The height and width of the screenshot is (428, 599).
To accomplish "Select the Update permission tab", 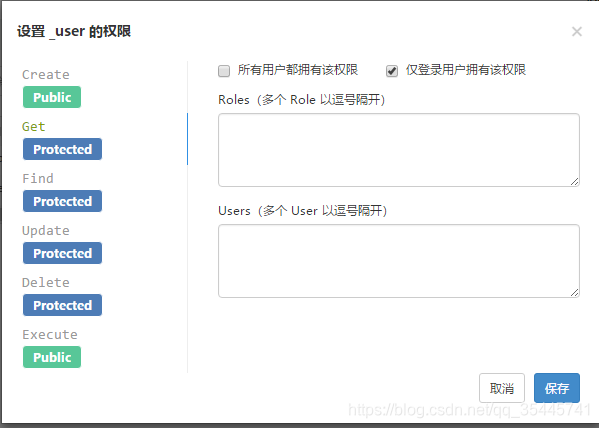I will [x=46, y=230].
